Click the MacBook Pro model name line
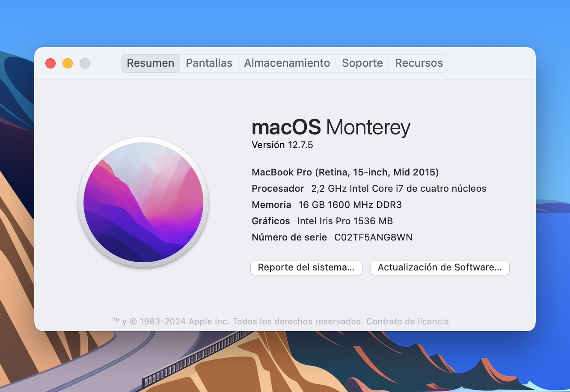 (x=345, y=172)
